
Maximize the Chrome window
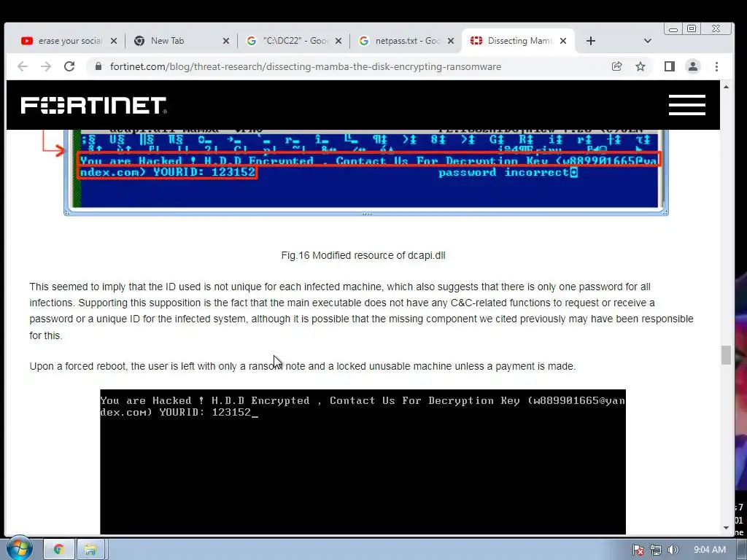pos(692,29)
